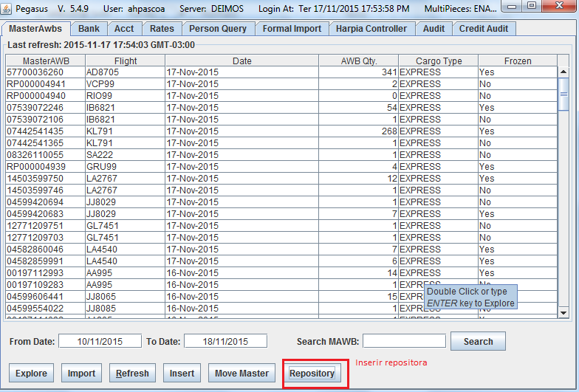Click the Frozen column header
579x392 pixels.
pos(518,61)
